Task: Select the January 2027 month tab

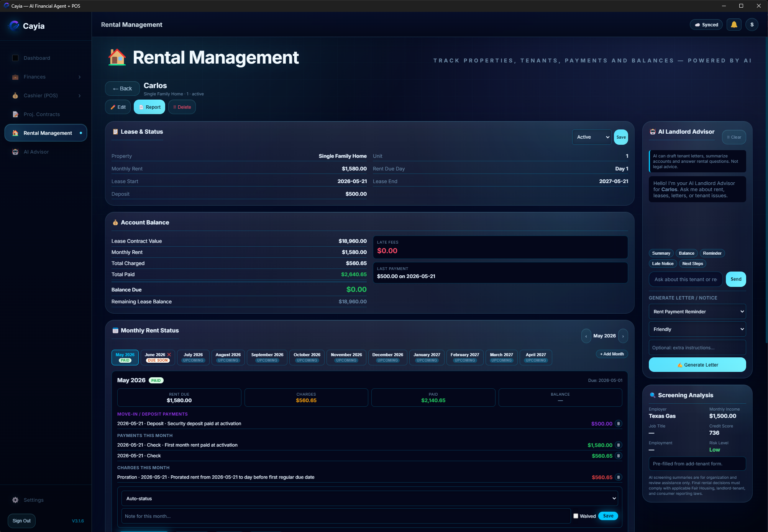Action: click(x=427, y=357)
